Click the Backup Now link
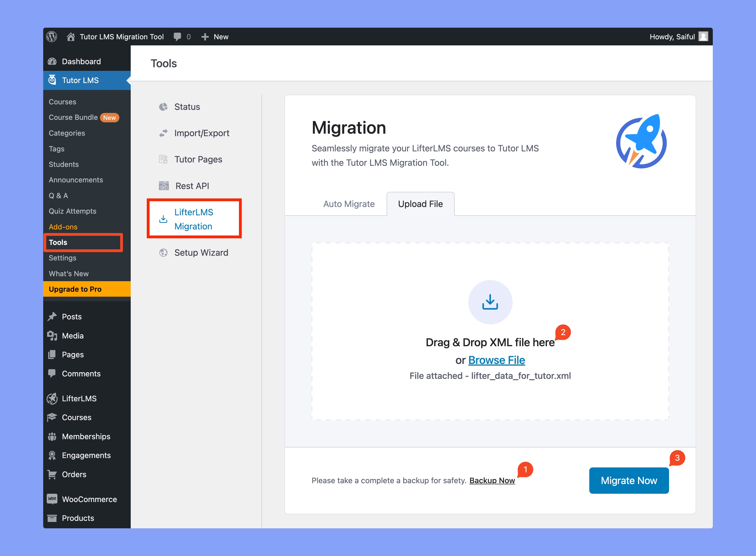 pyautogui.click(x=492, y=481)
